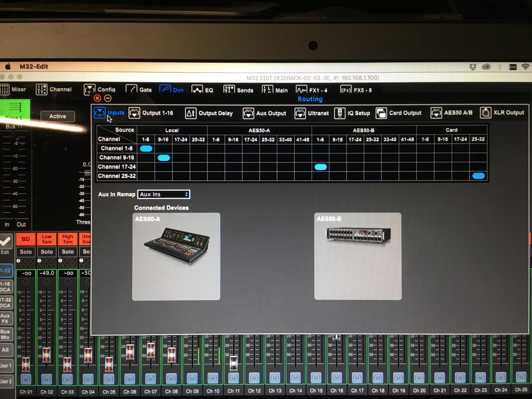The width and height of the screenshot is (532, 399).
Task: Switch to the Output 1-16 tab
Action: coord(151,113)
